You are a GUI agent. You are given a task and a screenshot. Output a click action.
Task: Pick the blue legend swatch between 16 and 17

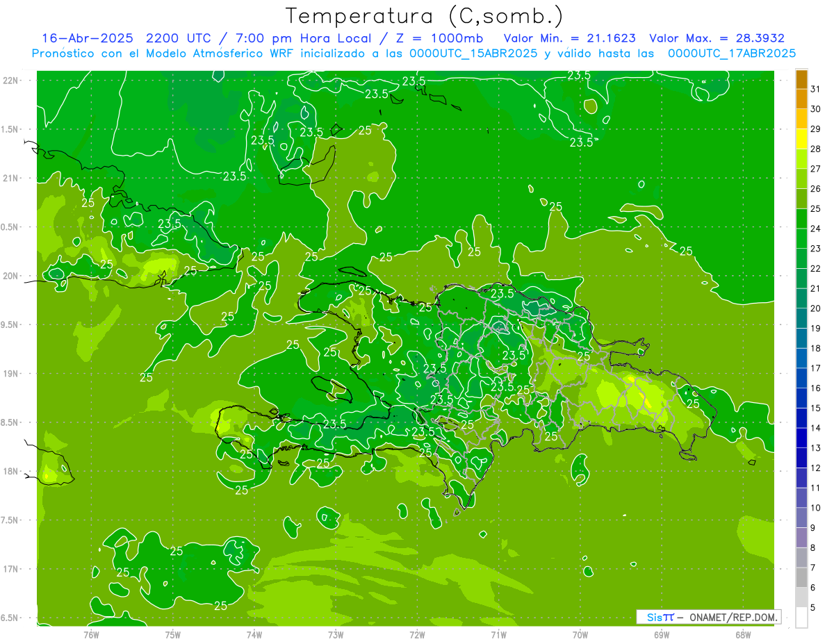click(x=801, y=378)
